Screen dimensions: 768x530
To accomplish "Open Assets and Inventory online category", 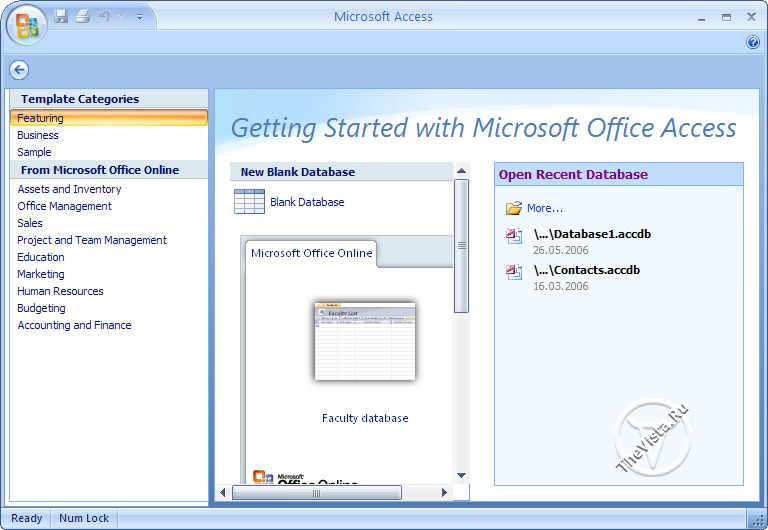I will [70, 189].
